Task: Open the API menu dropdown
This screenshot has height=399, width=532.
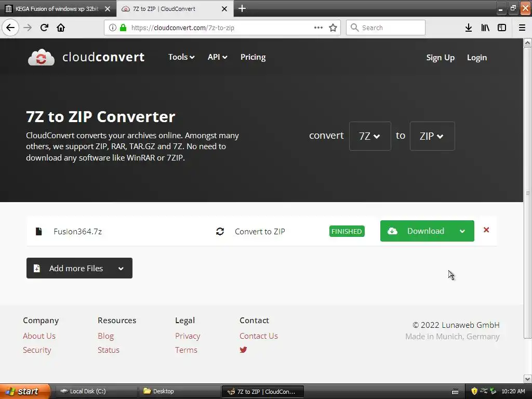Action: (x=217, y=57)
